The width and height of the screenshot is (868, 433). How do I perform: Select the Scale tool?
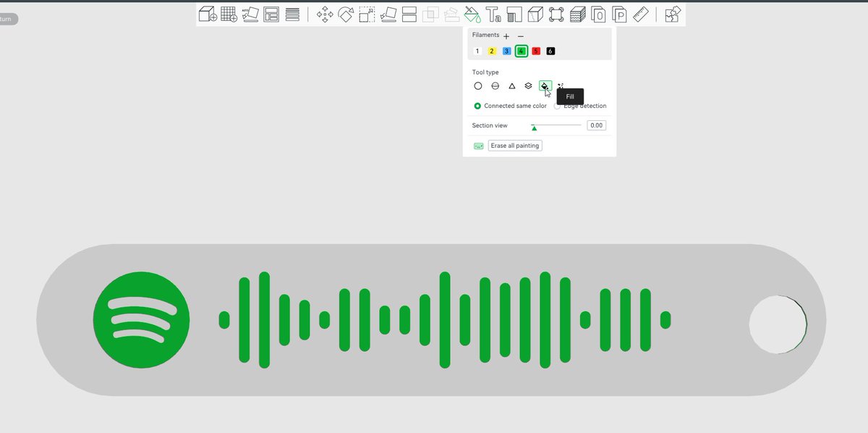tap(367, 14)
